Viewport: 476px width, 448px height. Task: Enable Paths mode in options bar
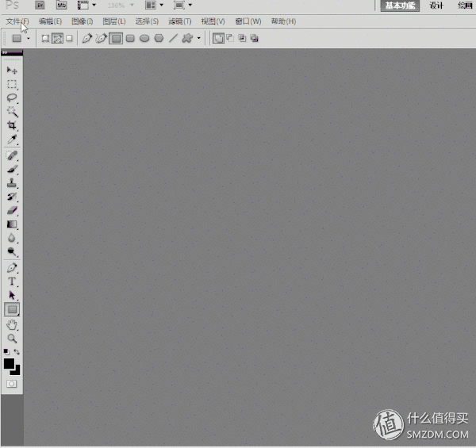(x=57, y=39)
